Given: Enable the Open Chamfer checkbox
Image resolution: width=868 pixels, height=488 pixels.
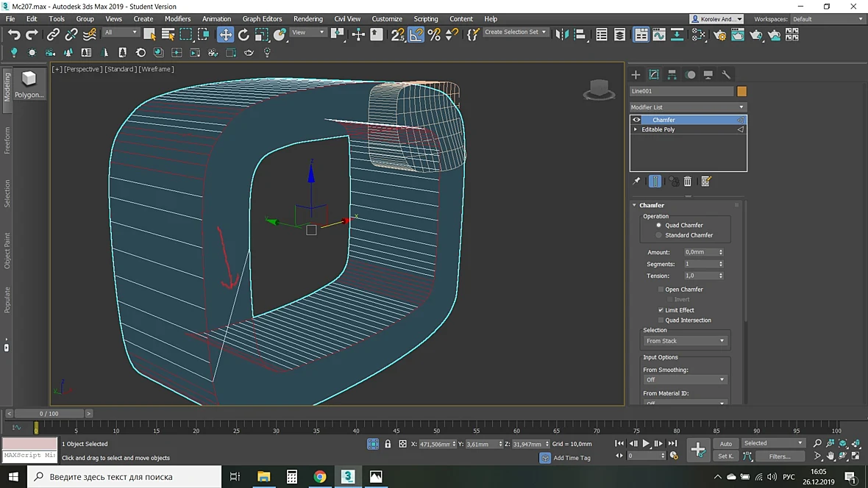Looking at the screenshot, I should pyautogui.click(x=661, y=290).
